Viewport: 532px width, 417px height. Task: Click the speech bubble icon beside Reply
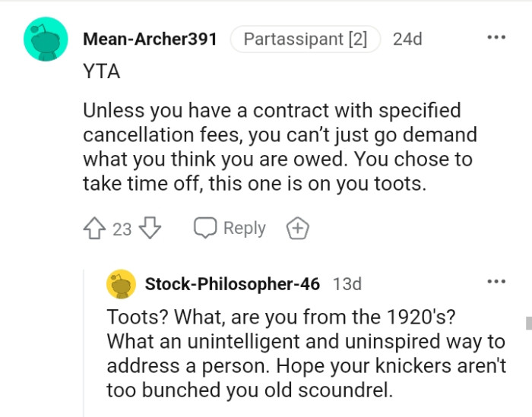[205, 228]
